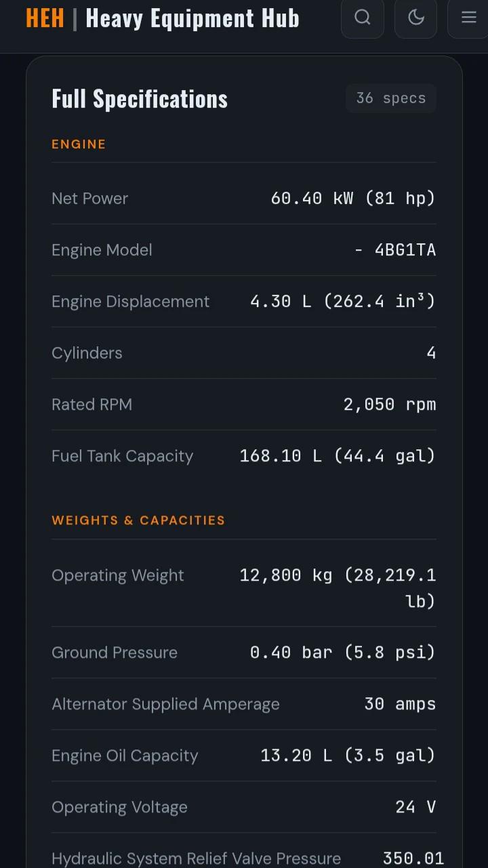Toggle the WEIGHTS & CAPACITIES section
Viewport: 488px width, 868px height.
[138, 520]
